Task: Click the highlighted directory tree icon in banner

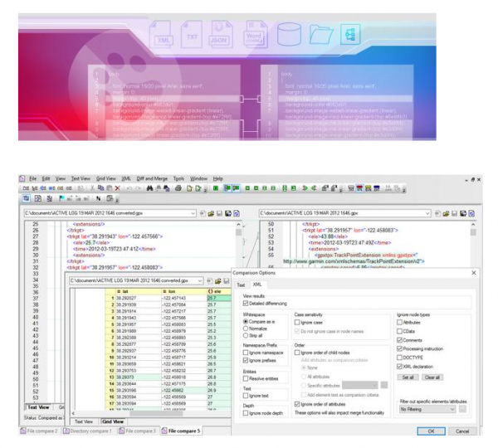Action: (x=349, y=35)
